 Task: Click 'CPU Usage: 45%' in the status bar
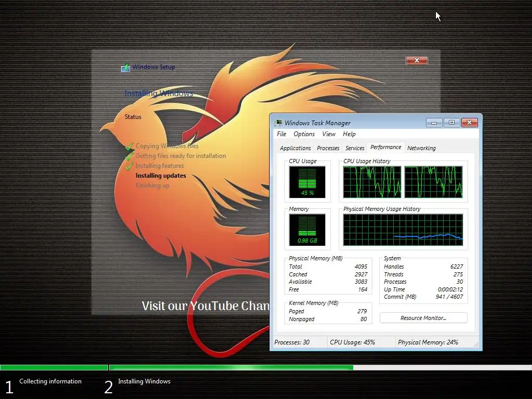tap(353, 342)
